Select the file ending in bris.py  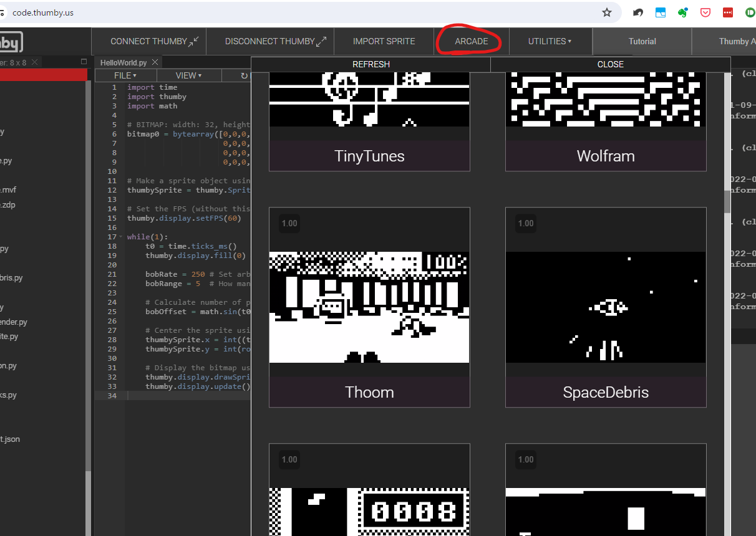coord(11,277)
